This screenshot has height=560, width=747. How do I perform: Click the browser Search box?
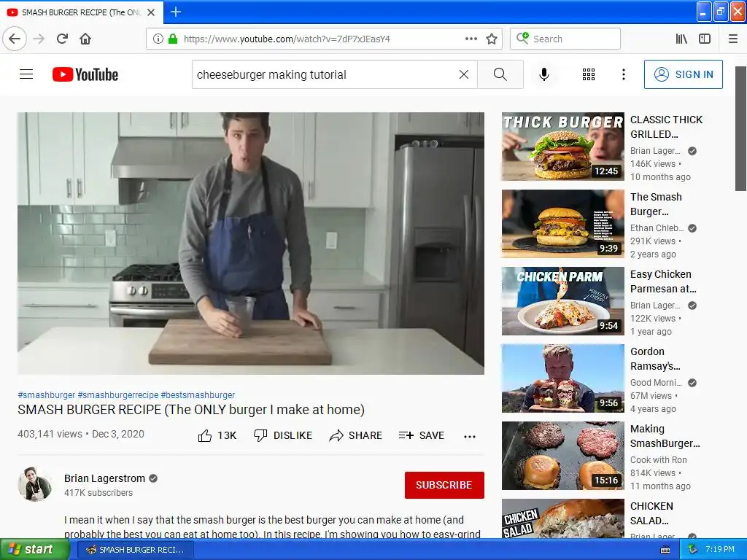pyautogui.click(x=565, y=39)
